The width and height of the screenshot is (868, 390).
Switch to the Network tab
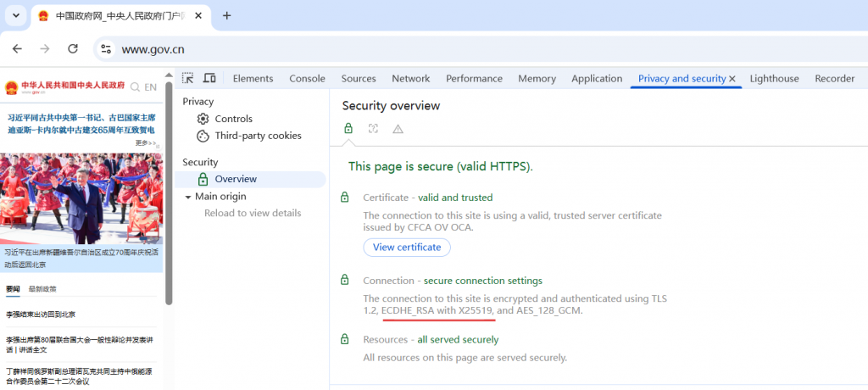(410, 78)
